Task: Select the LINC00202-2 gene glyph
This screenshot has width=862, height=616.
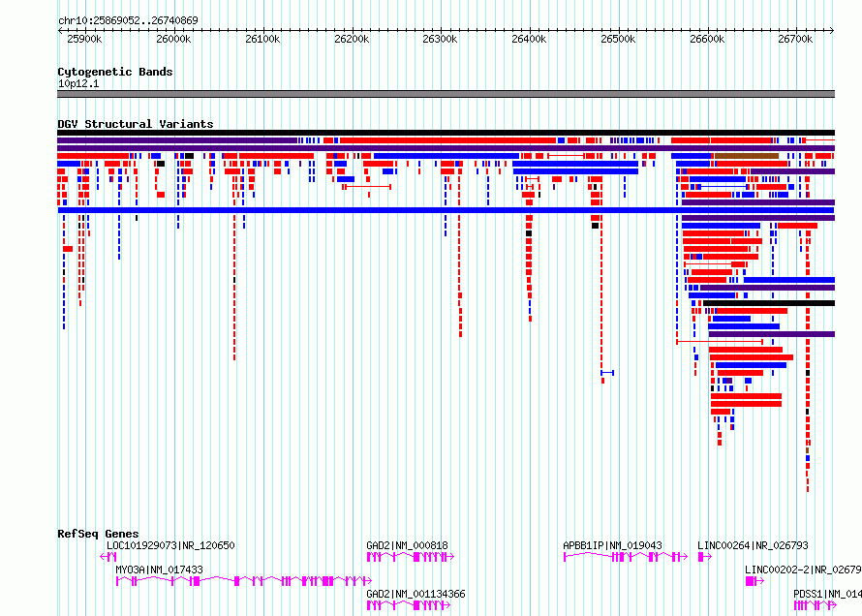Action: click(x=754, y=581)
